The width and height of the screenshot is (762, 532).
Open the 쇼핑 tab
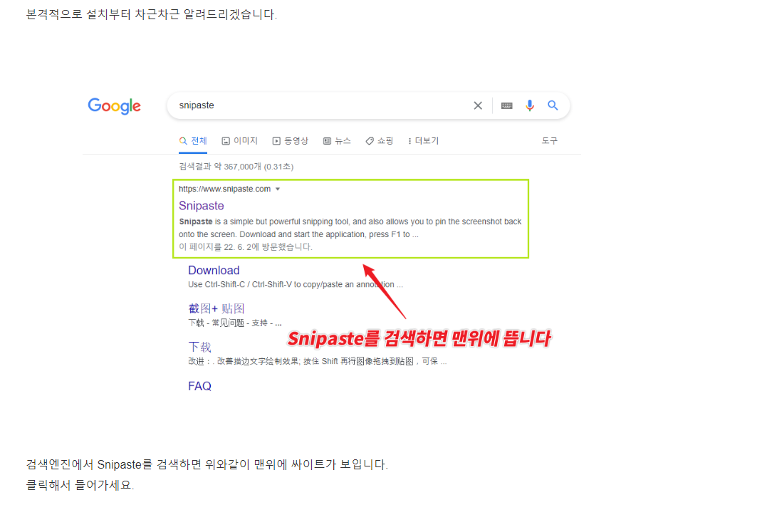click(380, 141)
